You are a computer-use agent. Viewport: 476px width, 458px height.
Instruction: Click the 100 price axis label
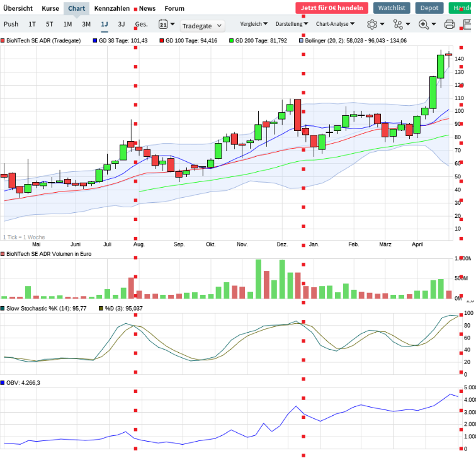point(459,111)
